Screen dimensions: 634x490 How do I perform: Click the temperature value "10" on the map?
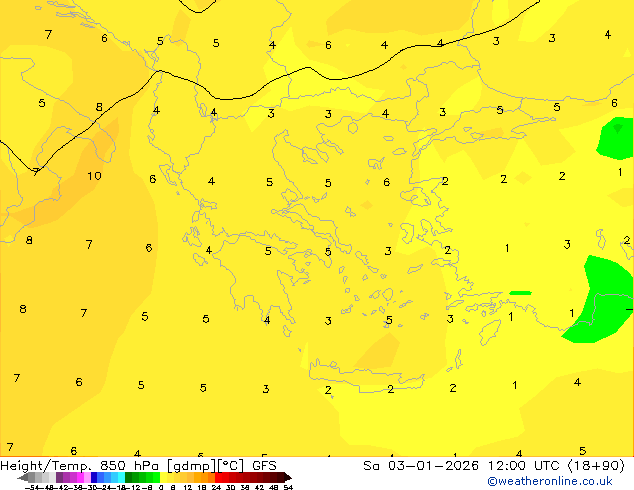94,176
